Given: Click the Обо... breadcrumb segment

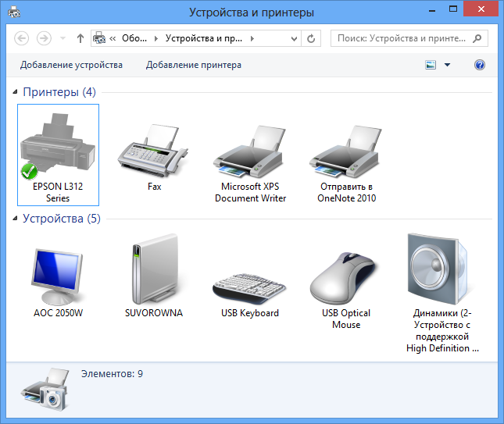Looking at the screenshot, I should coord(134,38).
